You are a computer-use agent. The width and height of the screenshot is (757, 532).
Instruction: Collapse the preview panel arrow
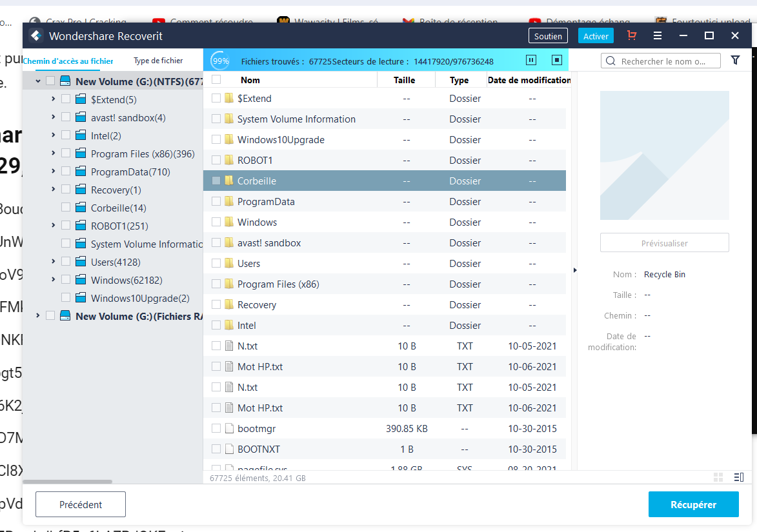[574, 270]
